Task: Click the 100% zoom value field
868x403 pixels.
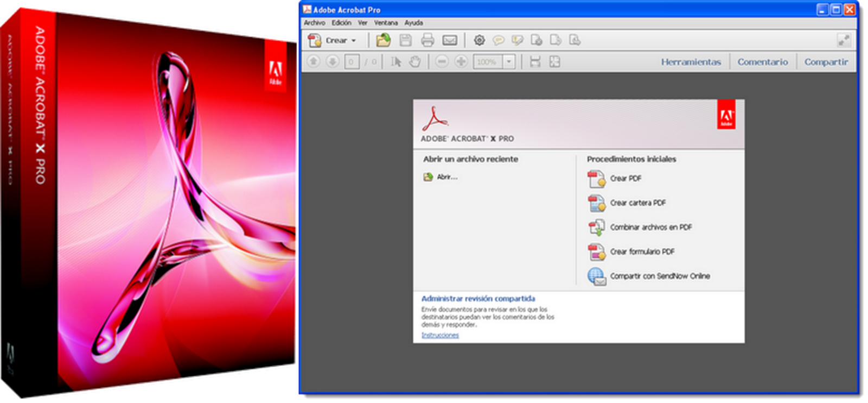Action: coord(488,62)
